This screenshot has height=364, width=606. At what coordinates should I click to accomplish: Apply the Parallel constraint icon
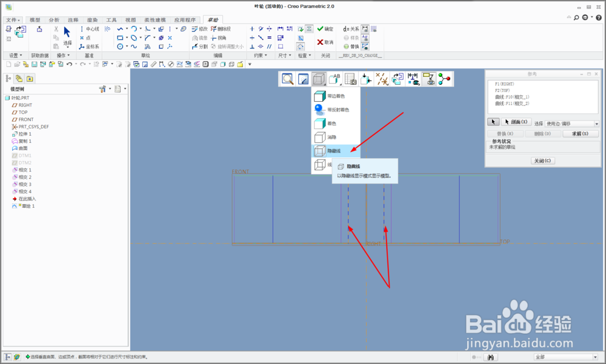[x=270, y=47]
